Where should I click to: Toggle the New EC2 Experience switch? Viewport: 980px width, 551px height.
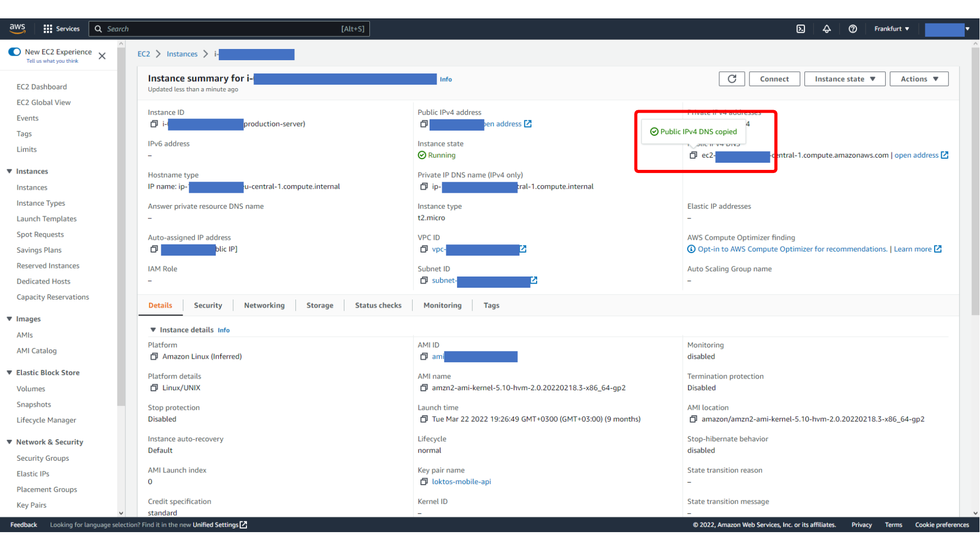[x=14, y=52]
